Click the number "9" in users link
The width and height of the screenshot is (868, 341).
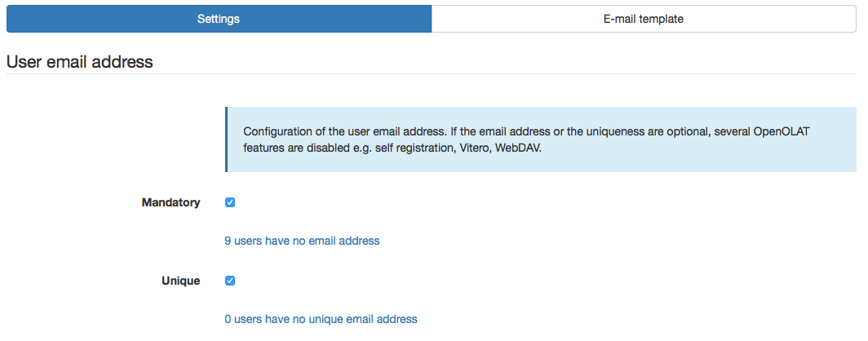coord(228,241)
